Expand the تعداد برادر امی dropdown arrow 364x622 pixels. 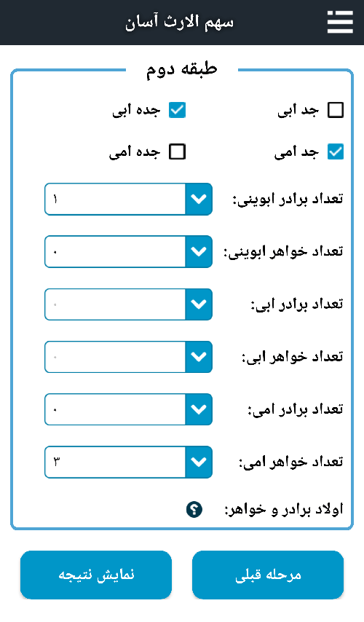pos(199,409)
